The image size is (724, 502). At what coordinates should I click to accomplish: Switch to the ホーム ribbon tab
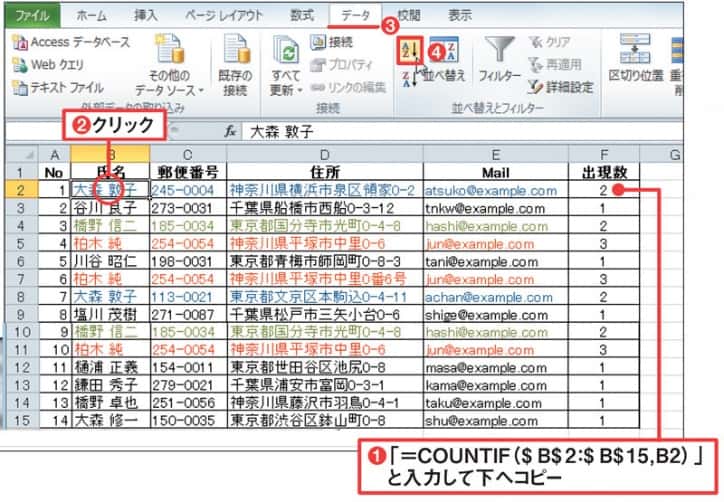pyautogui.click(x=92, y=15)
